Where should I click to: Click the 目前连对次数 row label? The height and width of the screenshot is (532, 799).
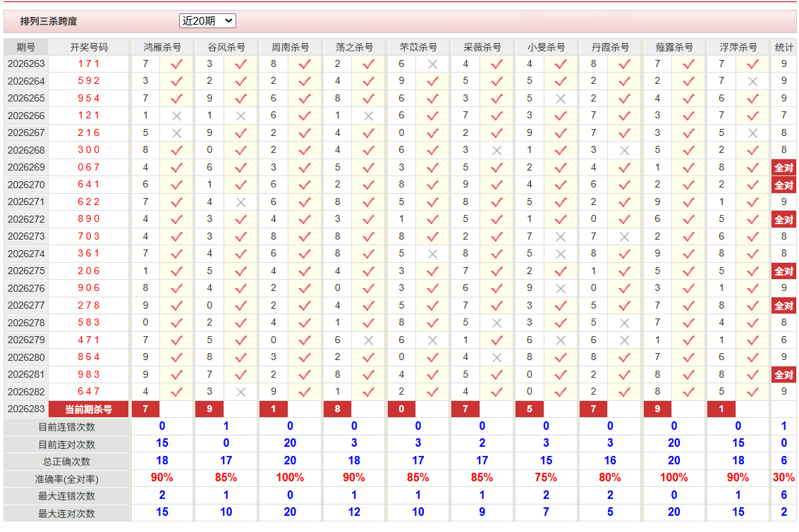[x=66, y=445]
